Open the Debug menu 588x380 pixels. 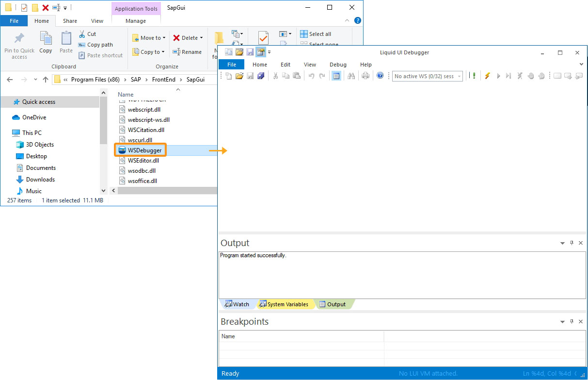tap(338, 65)
